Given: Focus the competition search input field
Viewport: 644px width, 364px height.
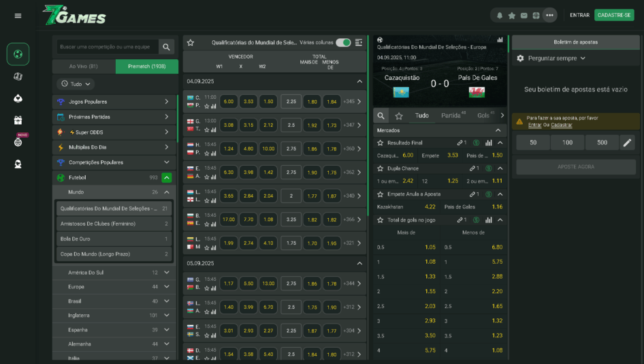Looking at the screenshot, I should pos(108,47).
